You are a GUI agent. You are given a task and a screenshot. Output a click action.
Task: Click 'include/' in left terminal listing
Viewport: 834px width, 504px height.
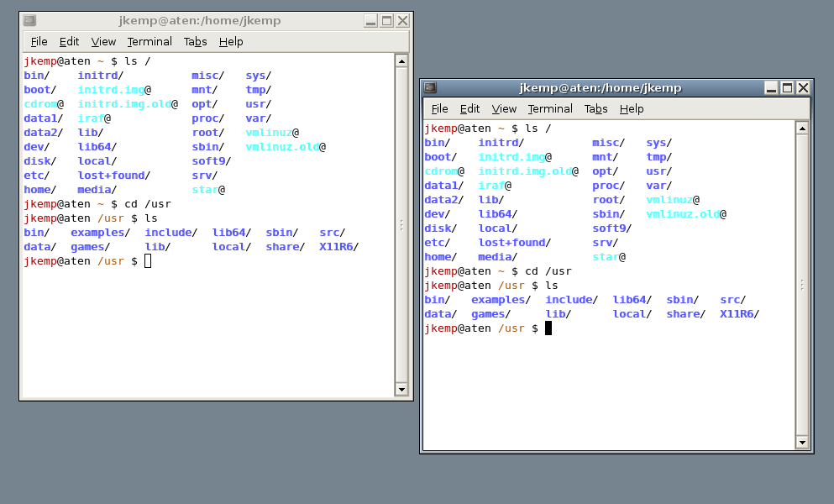click(171, 233)
